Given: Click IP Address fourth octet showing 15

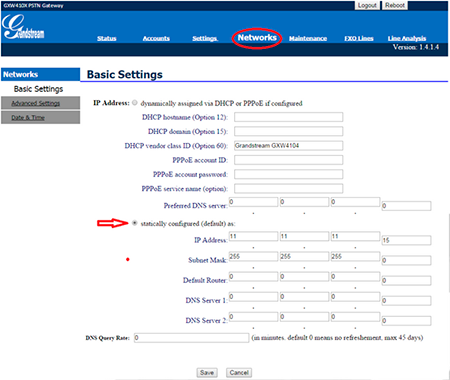Looking at the screenshot, I should click(x=406, y=240).
